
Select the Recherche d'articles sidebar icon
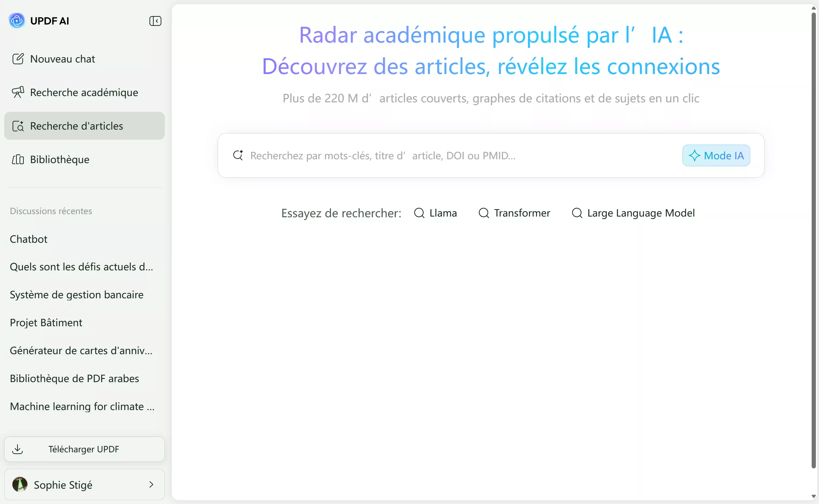point(18,126)
